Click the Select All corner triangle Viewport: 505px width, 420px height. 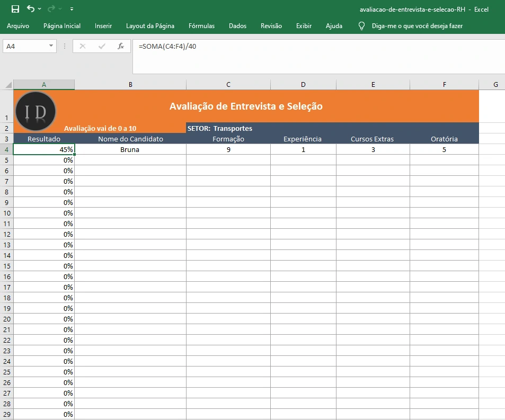8,85
